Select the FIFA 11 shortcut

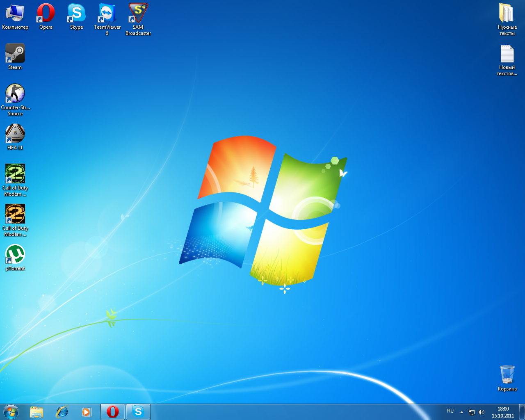click(x=15, y=137)
